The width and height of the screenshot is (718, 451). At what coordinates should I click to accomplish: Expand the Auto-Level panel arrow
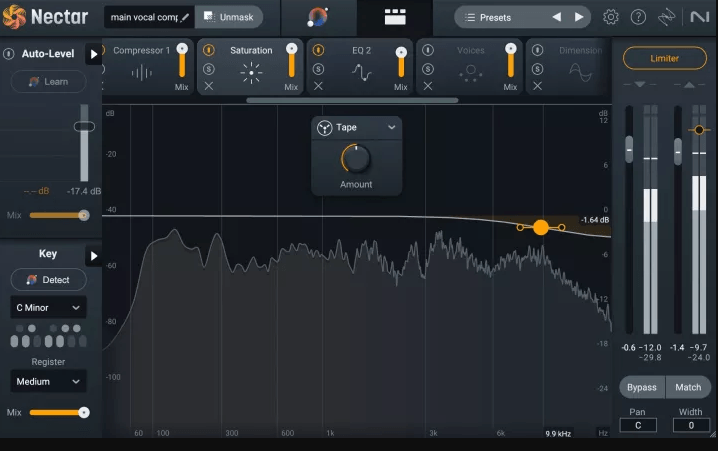93,54
